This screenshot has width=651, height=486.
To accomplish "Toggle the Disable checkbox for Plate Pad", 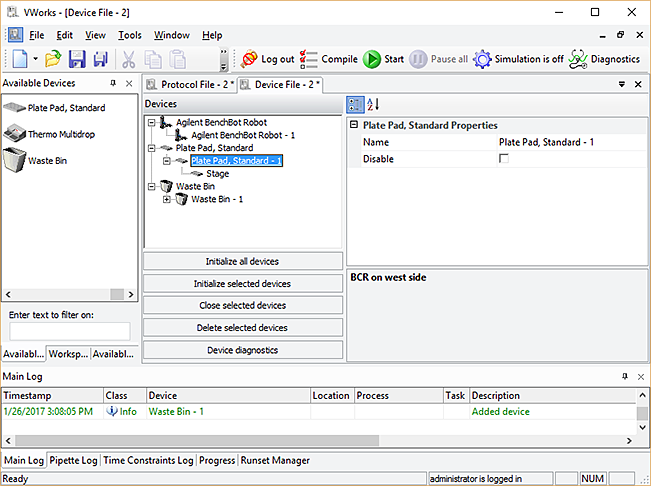I will point(504,159).
